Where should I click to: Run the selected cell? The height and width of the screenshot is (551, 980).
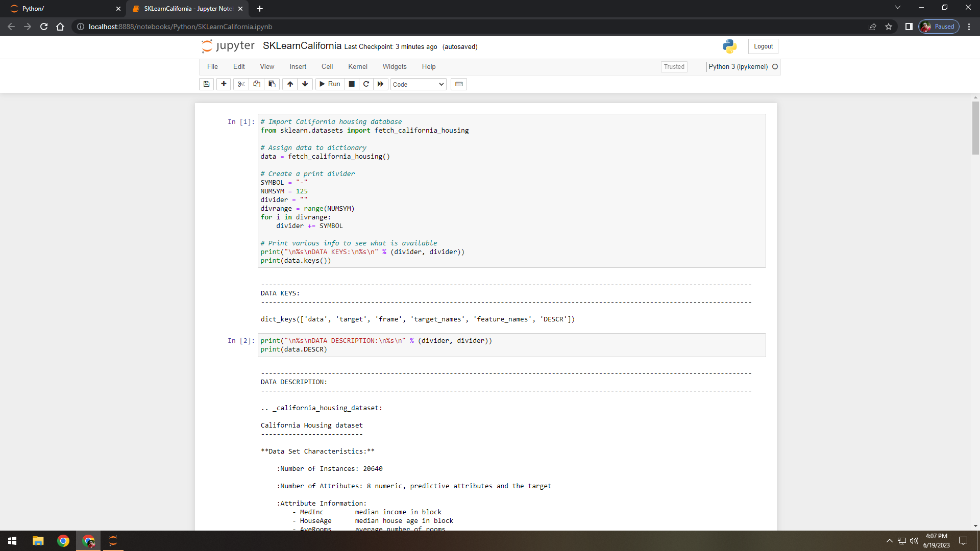pyautogui.click(x=329, y=84)
